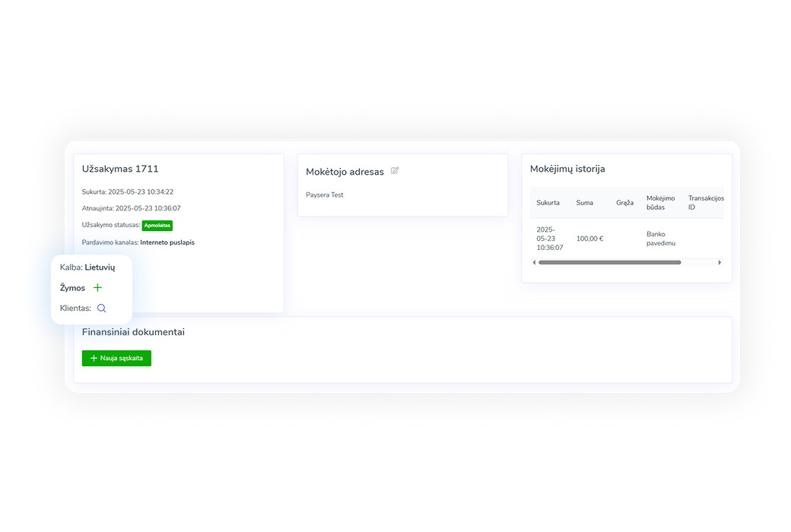Screen dimensions: 791x532
Task: Click the green Apmokėtas status badge
Action: tap(157, 226)
